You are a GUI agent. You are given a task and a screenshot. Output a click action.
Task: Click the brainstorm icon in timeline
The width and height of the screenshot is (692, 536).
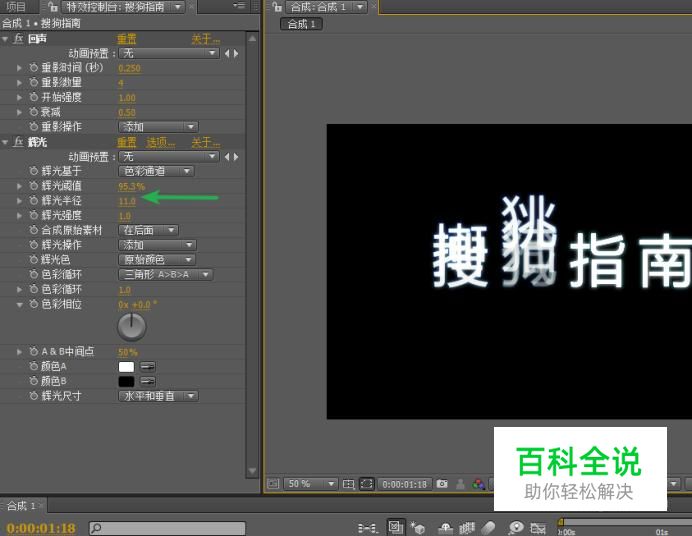point(515,528)
